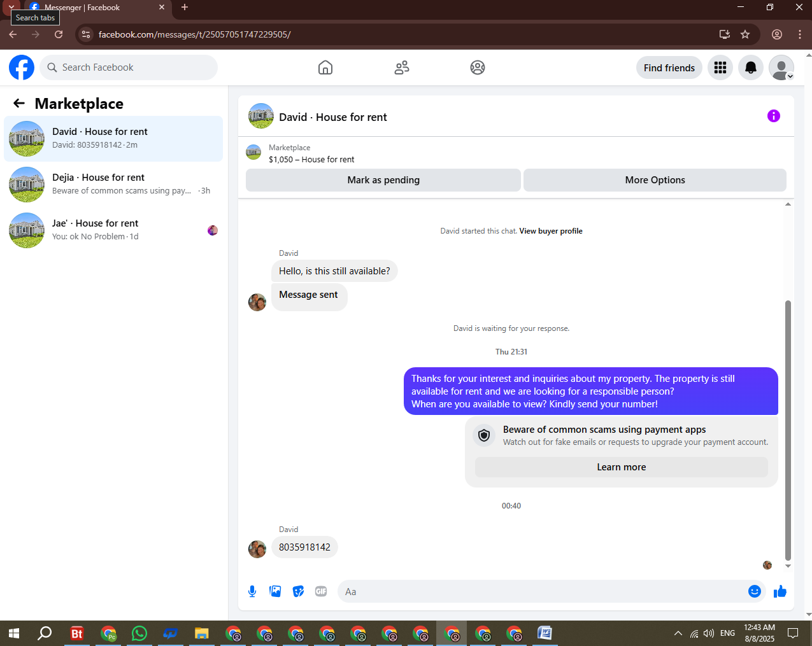Choose a GIF icon
This screenshot has width=812, height=646.
[321, 591]
